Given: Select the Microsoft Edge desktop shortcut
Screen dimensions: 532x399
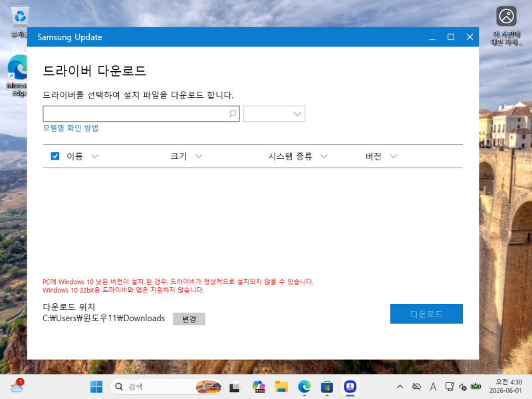Looking at the screenshot, I should [17, 76].
